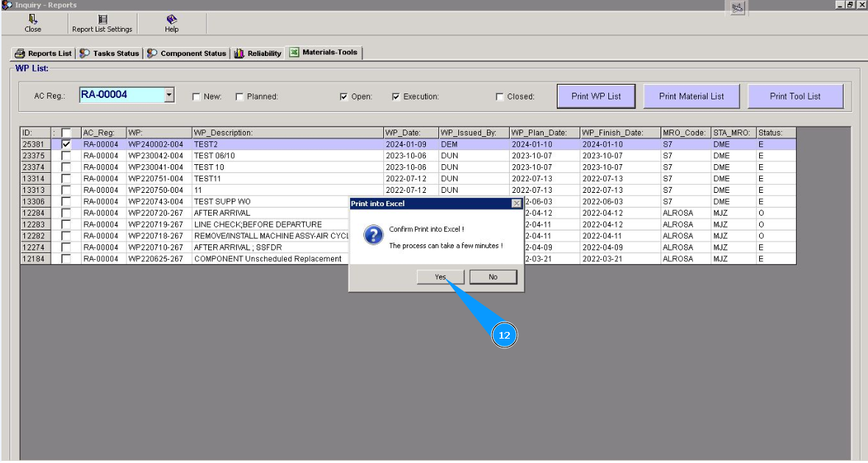Screen dimensions: 868x463
Task: Enable the Closed checkbox
Action: 500,96
